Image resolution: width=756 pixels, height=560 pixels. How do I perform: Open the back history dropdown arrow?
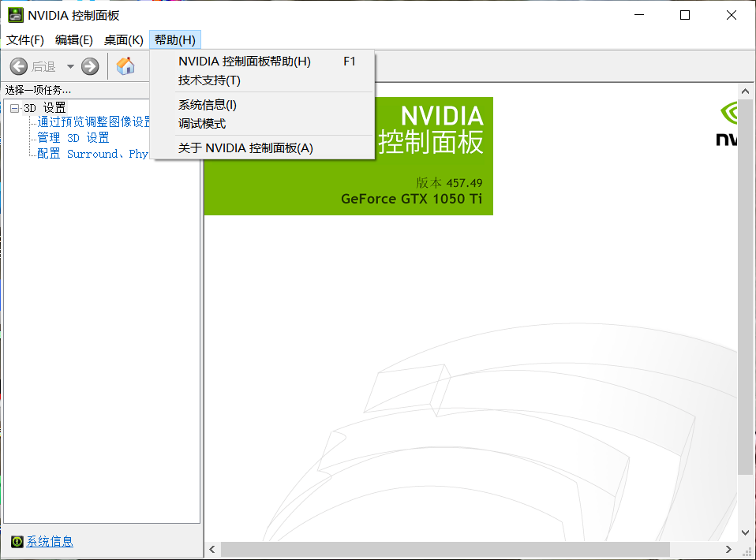[70, 66]
